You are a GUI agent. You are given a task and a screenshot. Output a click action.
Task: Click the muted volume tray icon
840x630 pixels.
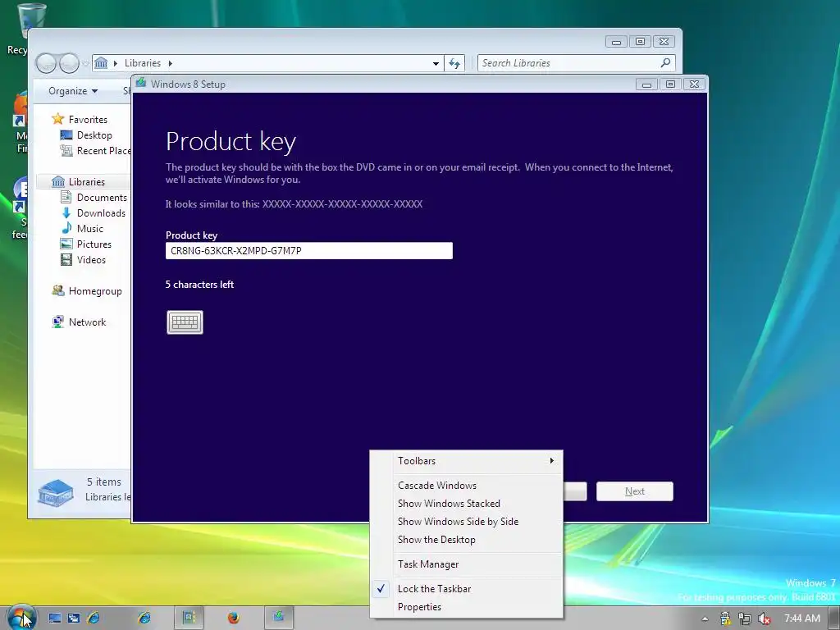[765, 619]
